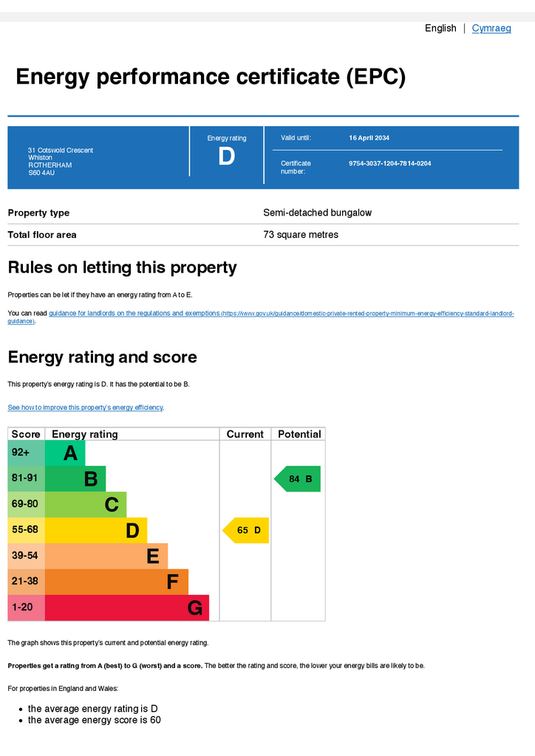Click the large D energy rating letter
The width and height of the screenshot is (535, 756).
(227, 157)
